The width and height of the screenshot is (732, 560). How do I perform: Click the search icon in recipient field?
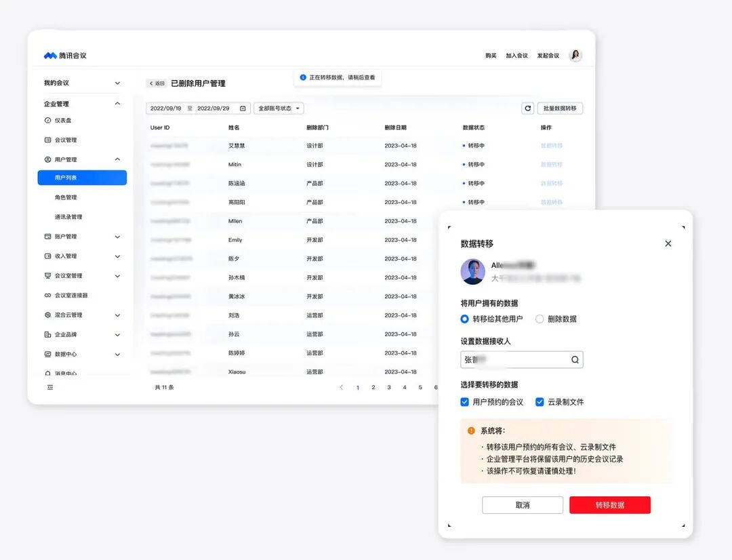(575, 359)
